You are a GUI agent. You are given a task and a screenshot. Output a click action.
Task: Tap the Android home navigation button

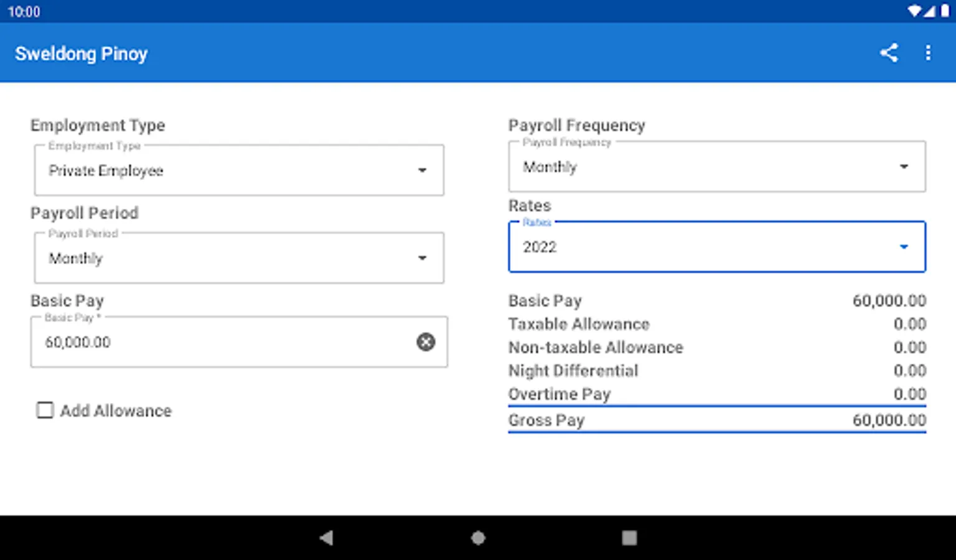[478, 538]
